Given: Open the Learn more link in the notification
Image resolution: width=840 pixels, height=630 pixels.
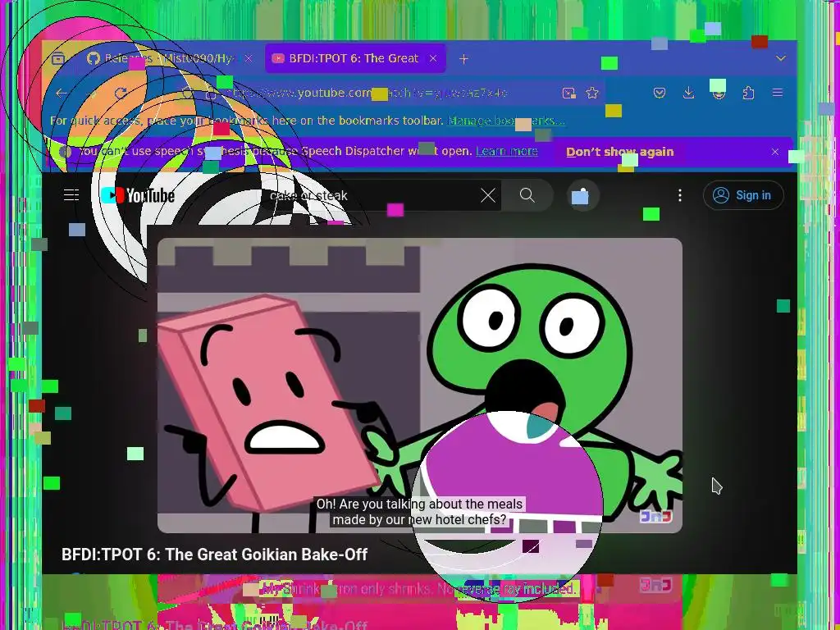Looking at the screenshot, I should [x=507, y=151].
